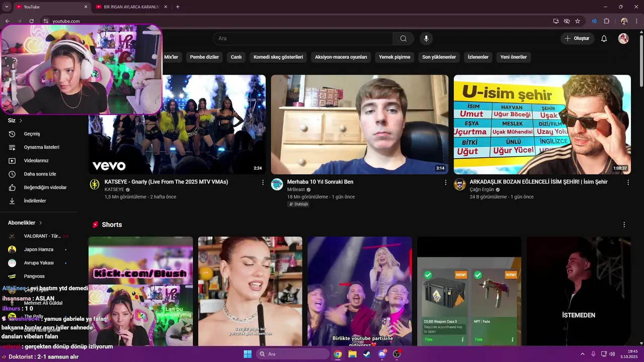Select the Mix'ler filter chip
The image size is (644, 362).
(171, 57)
